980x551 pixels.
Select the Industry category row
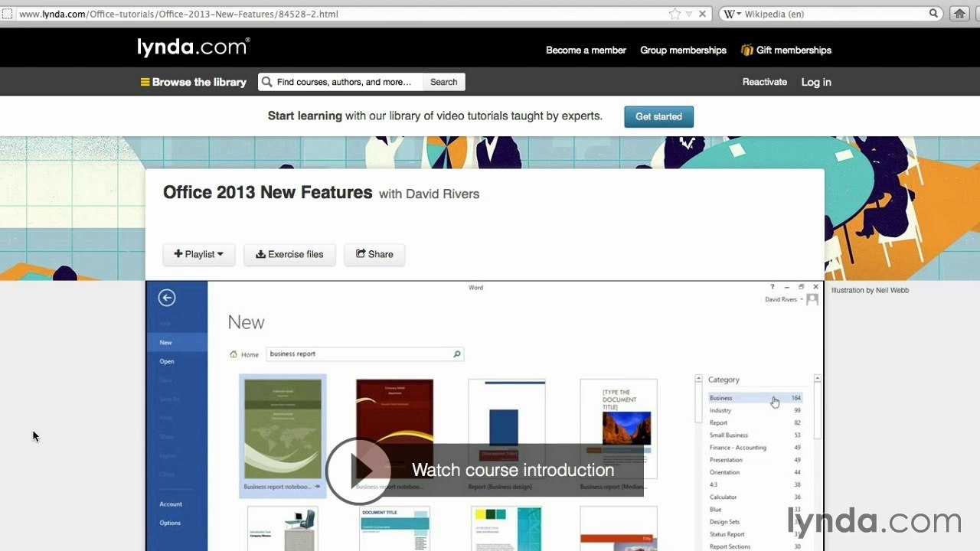pyautogui.click(x=755, y=410)
